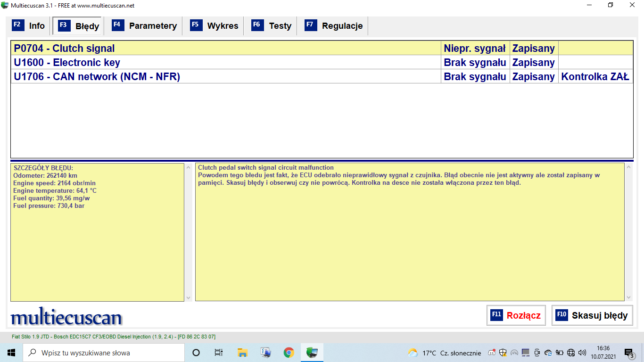Click the Skasuj błędy button
Screen dimensions: 644x362
tap(592, 315)
